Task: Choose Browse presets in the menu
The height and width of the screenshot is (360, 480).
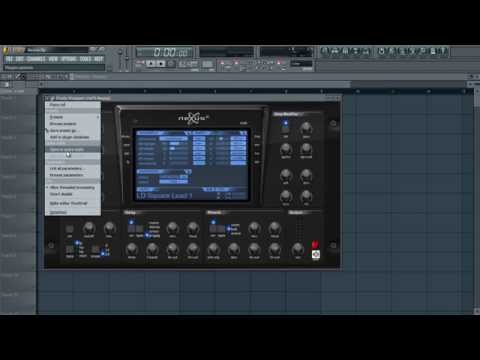Action: coord(73,124)
